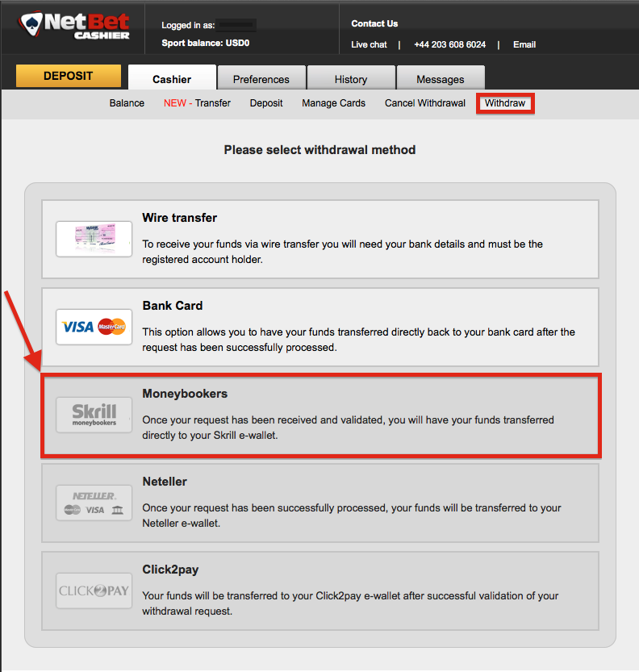Click 'Please select withdrawal method' heading
639x672 pixels.
tap(319, 149)
